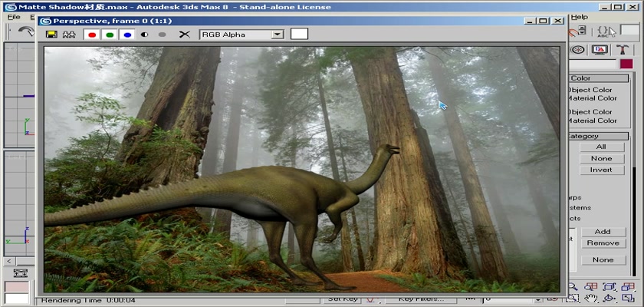644x307 pixels.
Task: Click the monochrome gray circle icon
Action: coord(162,35)
